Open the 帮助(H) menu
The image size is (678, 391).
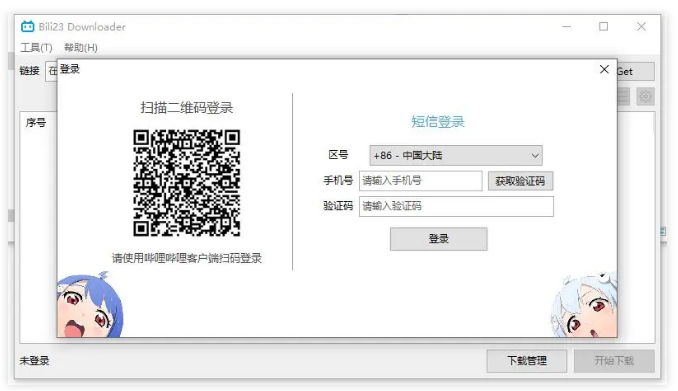coord(81,48)
